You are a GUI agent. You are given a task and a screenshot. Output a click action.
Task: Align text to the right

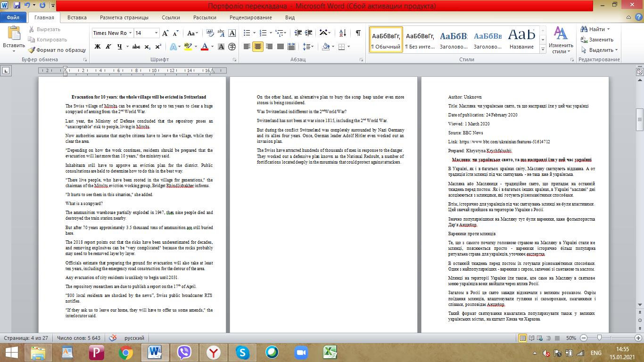coord(269,47)
